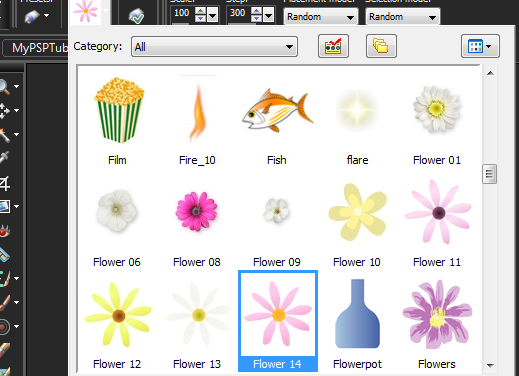Open the Step slider dropdown arrow

269,15
